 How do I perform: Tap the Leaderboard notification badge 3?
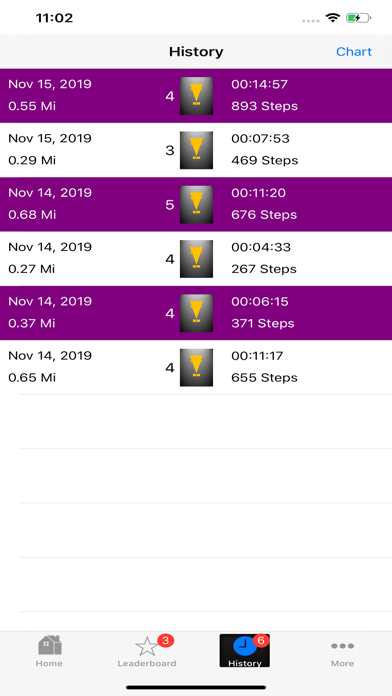coord(165,641)
